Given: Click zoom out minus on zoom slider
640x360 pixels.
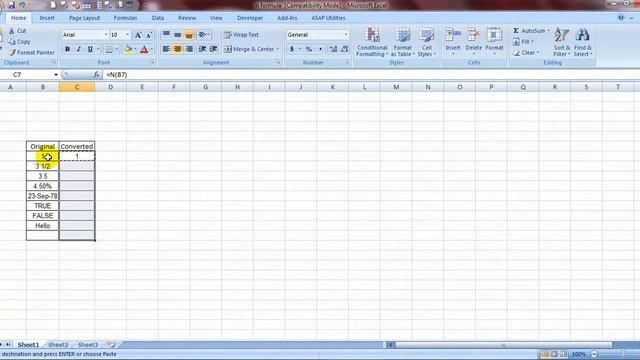Looking at the screenshot, I should coord(594,354).
